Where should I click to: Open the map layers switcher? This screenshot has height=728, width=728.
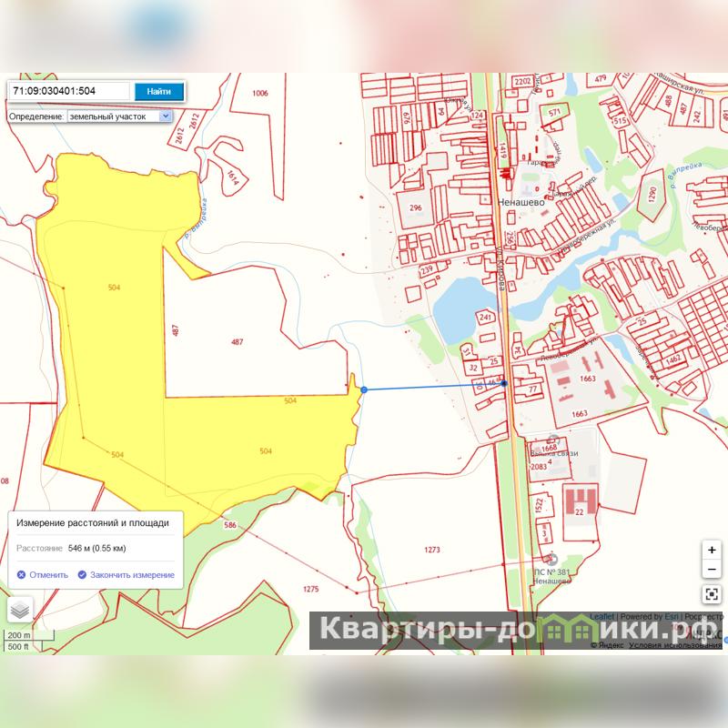tap(20, 610)
